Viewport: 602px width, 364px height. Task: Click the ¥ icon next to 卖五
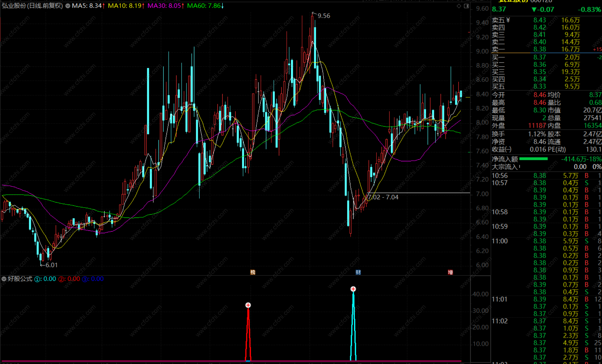(x=508, y=20)
